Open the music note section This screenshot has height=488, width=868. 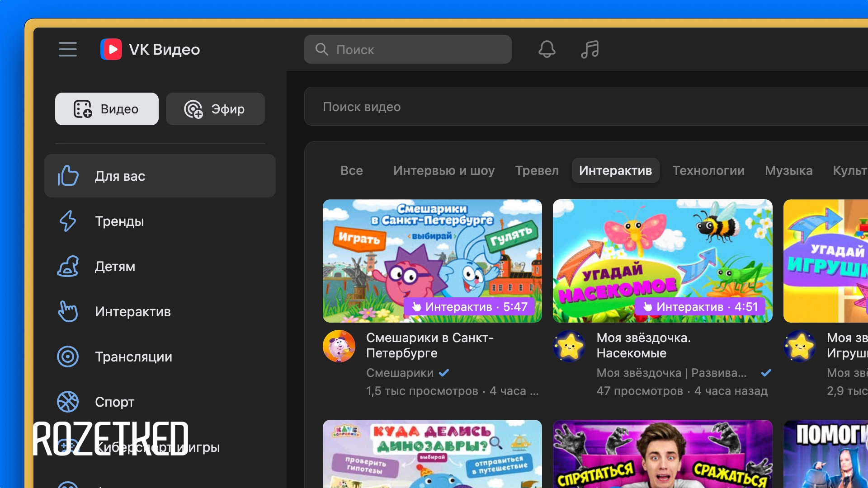click(590, 49)
